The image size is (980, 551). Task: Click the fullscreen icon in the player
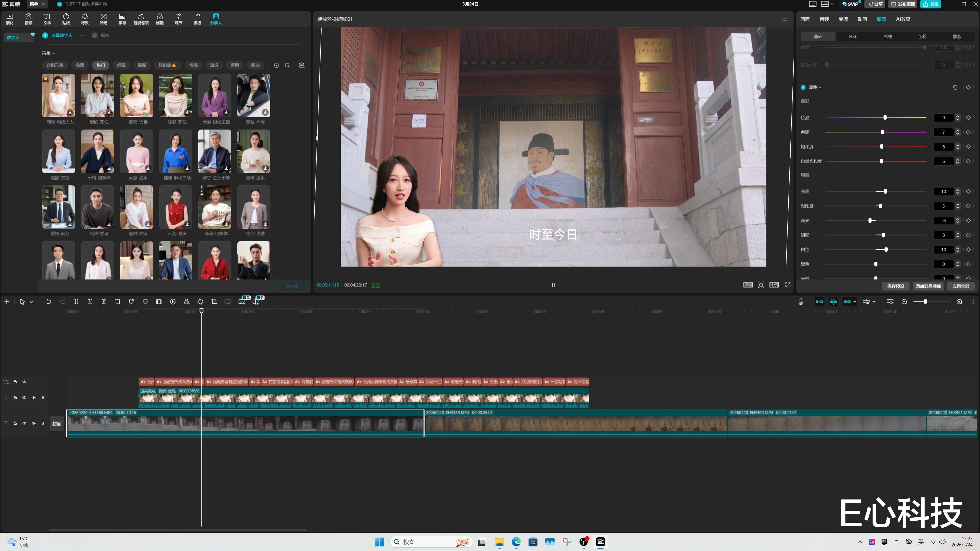(788, 285)
